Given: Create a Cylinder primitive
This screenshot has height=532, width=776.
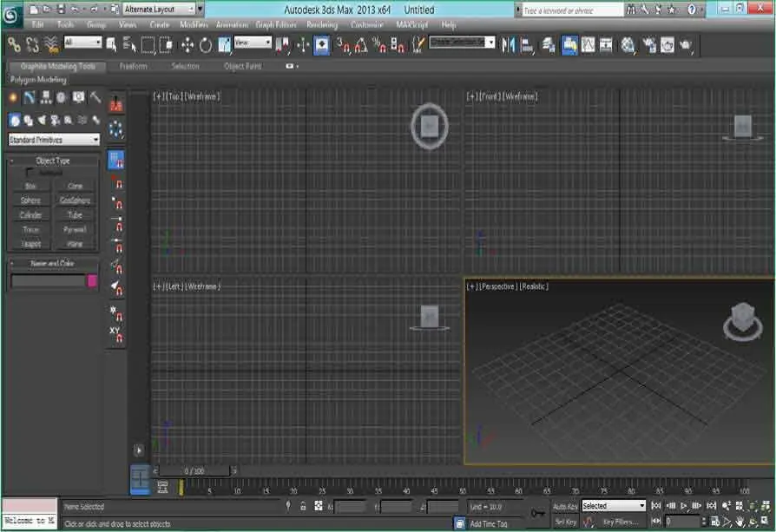Looking at the screenshot, I should coord(30,214).
